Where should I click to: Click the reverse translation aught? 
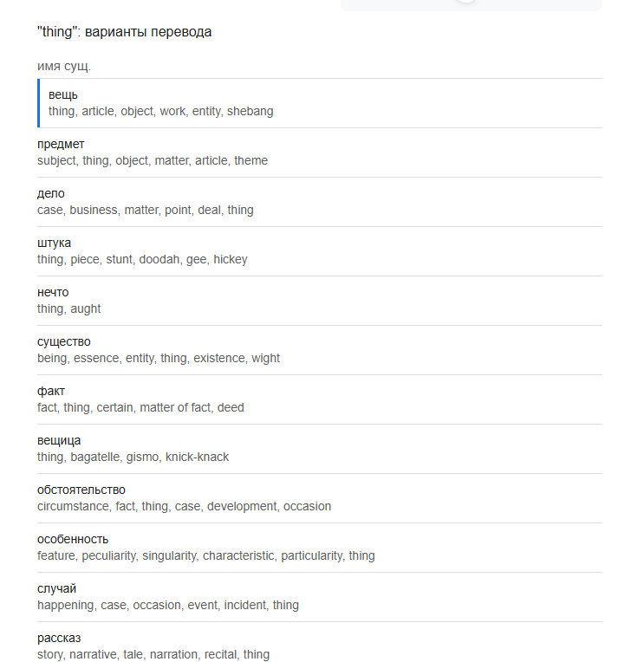(86, 309)
